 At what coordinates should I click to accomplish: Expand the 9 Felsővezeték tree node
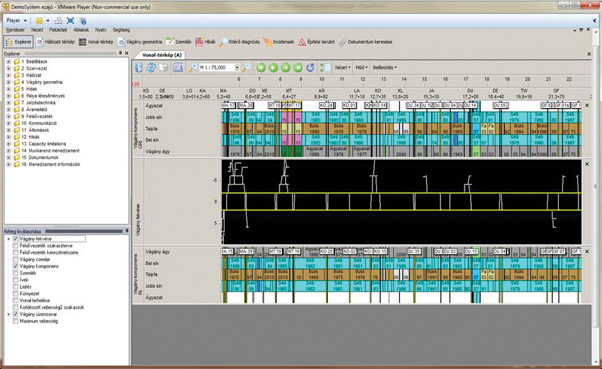click(x=8, y=116)
